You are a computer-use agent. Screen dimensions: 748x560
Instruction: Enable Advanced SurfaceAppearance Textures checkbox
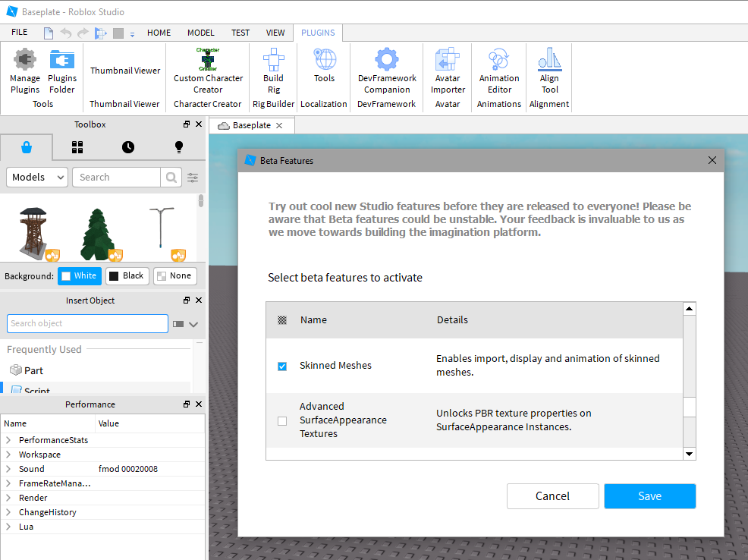click(282, 421)
